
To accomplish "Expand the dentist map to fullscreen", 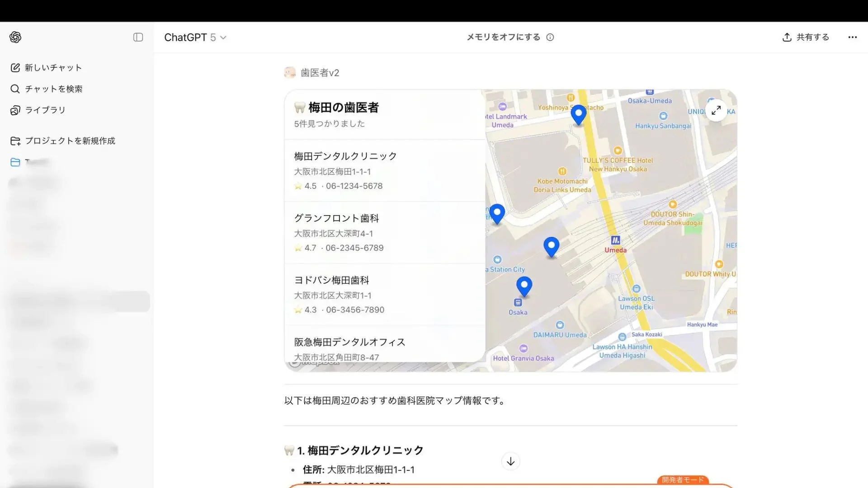I will point(716,110).
